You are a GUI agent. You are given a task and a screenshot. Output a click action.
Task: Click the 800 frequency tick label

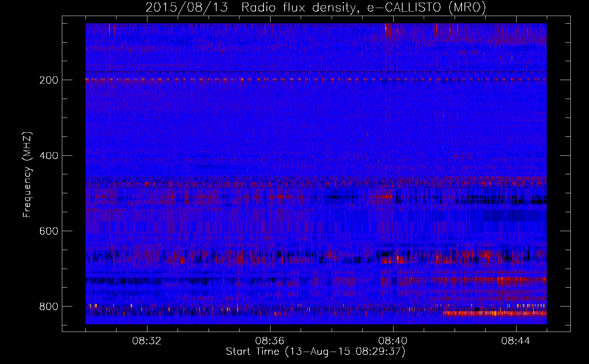[48, 306]
